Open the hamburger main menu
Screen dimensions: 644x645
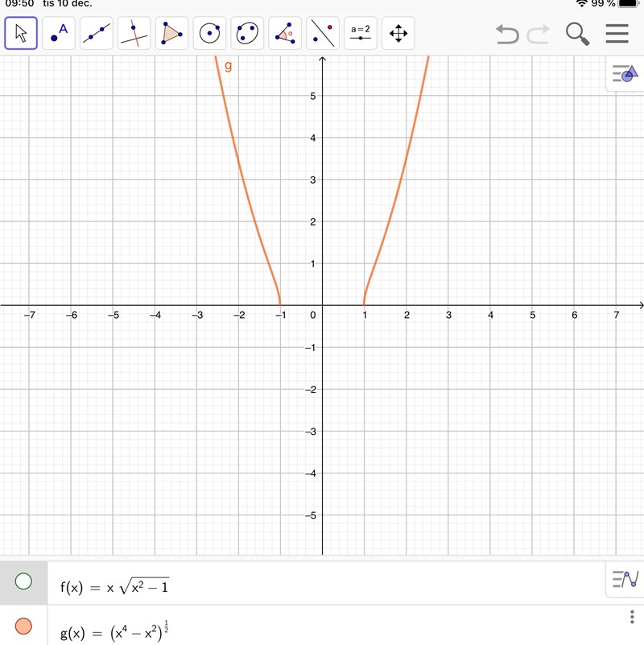[617, 34]
